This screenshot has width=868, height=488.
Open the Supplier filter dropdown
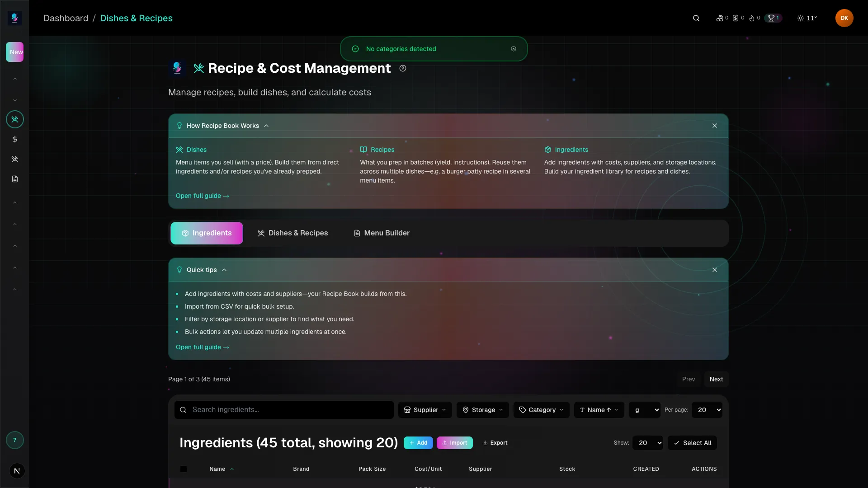pos(425,410)
